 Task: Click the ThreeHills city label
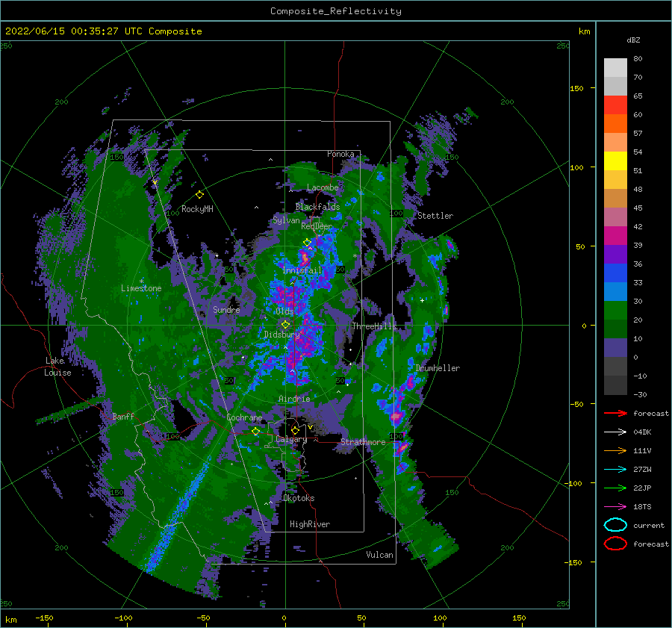point(374,326)
